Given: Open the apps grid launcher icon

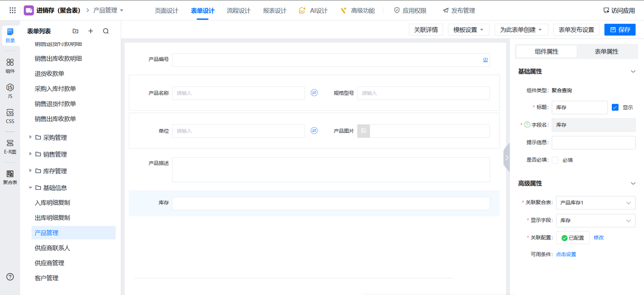Looking at the screenshot, I should [13, 10].
